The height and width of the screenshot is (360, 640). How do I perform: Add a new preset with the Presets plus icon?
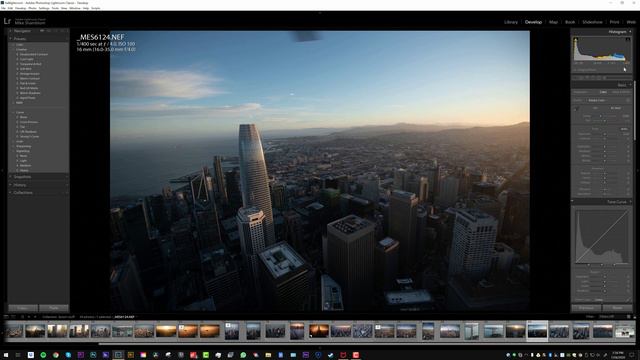coord(67,39)
